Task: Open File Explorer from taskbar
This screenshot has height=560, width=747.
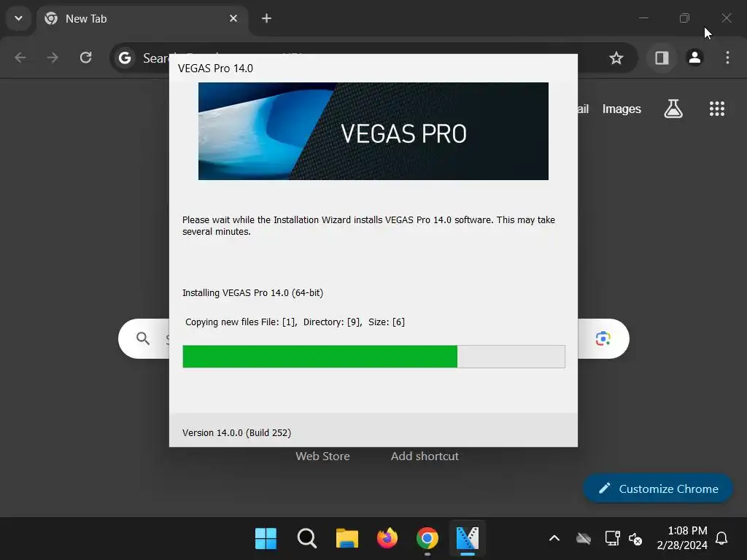Action: click(x=347, y=539)
